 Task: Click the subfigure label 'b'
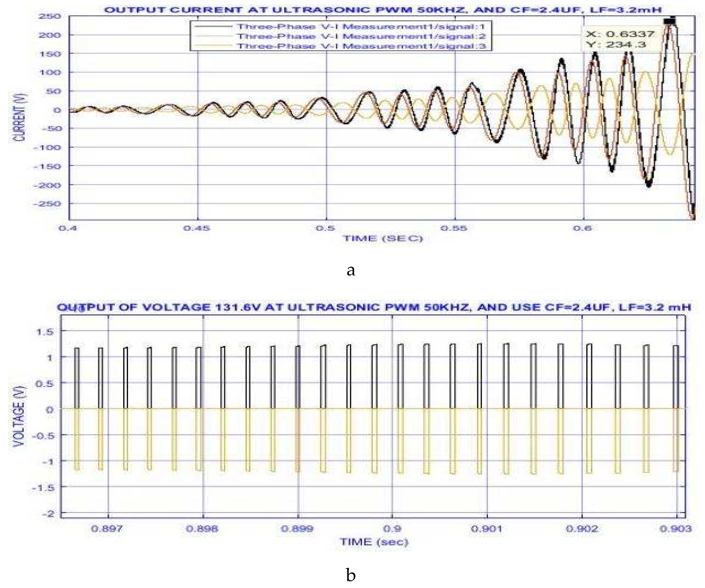pos(351,575)
